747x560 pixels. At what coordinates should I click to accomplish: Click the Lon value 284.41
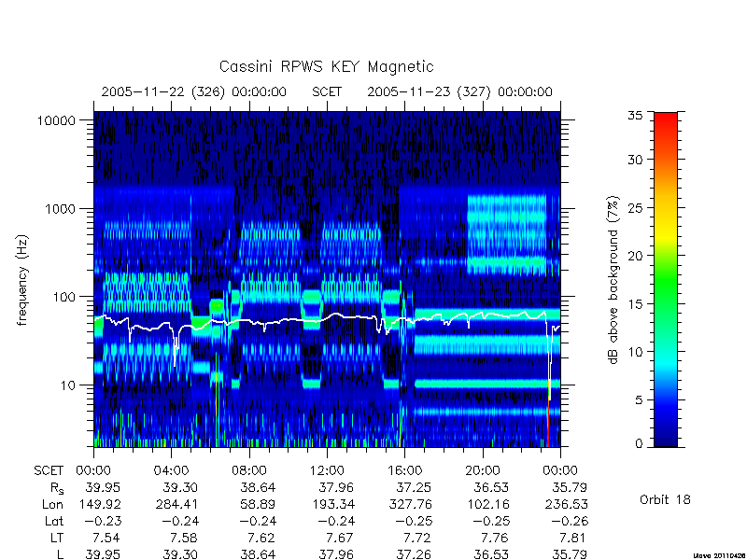(176, 504)
